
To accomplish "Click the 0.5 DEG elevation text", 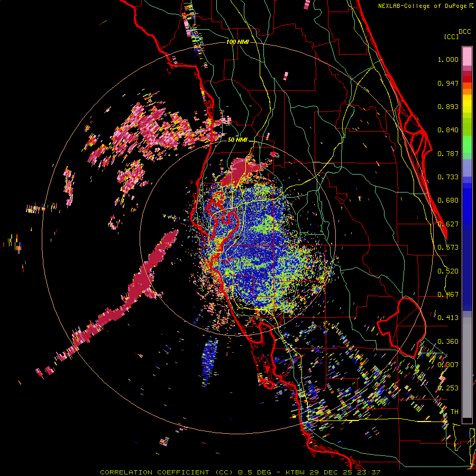I will coord(255,472).
